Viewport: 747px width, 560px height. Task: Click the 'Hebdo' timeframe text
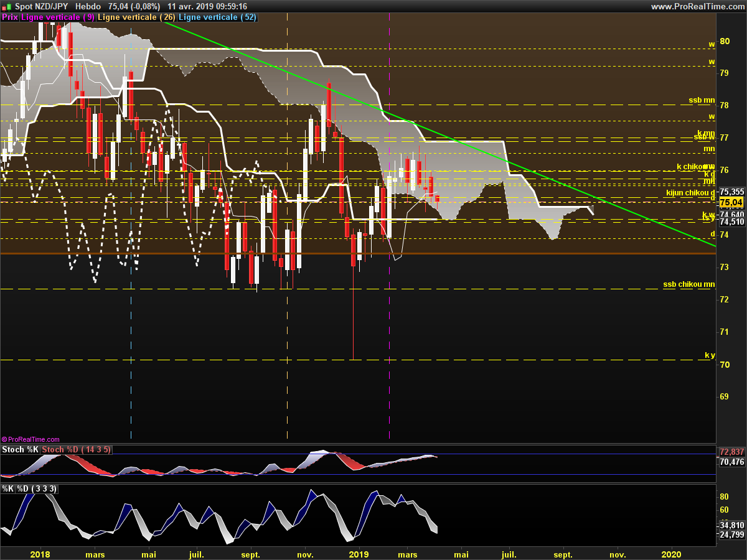[88, 6]
